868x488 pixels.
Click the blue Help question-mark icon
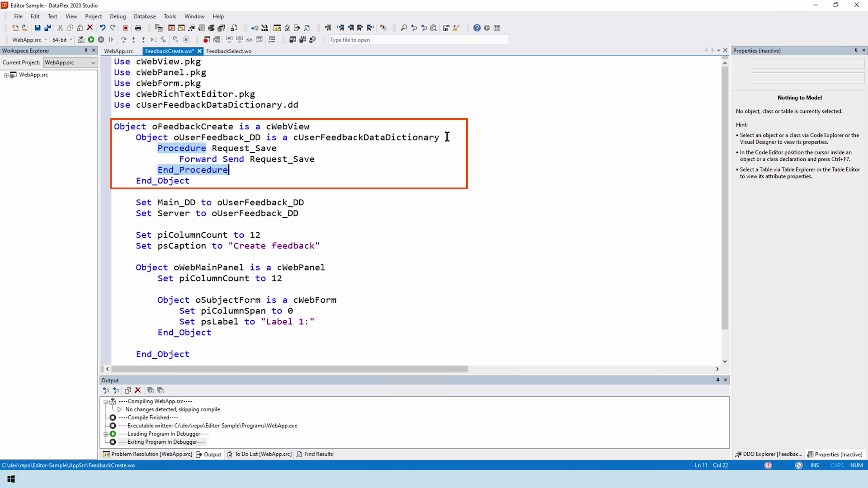[x=477, y=28]
